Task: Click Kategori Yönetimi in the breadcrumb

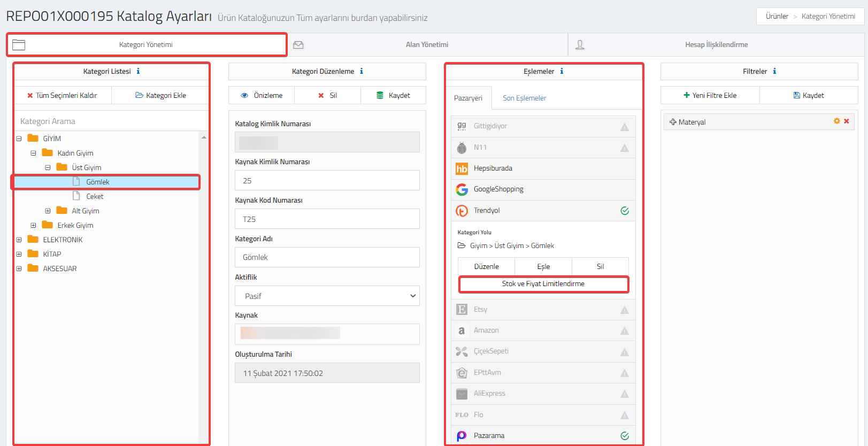Action: [x=828, y=16]
